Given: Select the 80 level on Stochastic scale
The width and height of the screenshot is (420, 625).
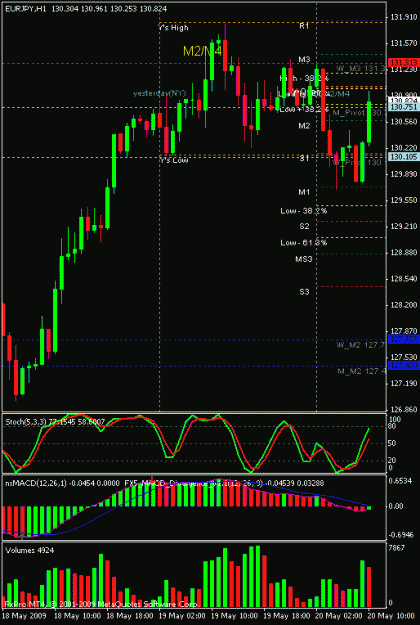Looking at the screenshot, I should 393,427.
